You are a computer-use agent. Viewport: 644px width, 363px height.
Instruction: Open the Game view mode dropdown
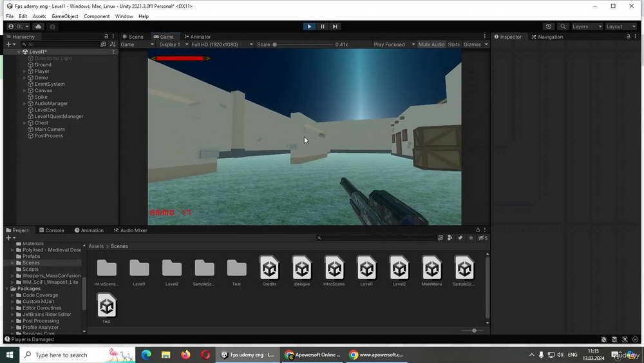click(138, 44)
